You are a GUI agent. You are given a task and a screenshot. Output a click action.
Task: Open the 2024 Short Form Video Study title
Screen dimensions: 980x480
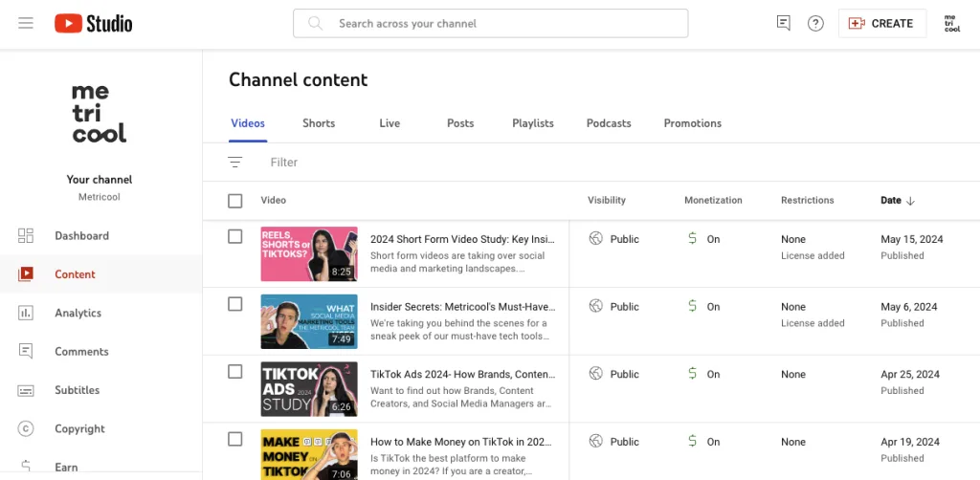(x=462, y=239)
